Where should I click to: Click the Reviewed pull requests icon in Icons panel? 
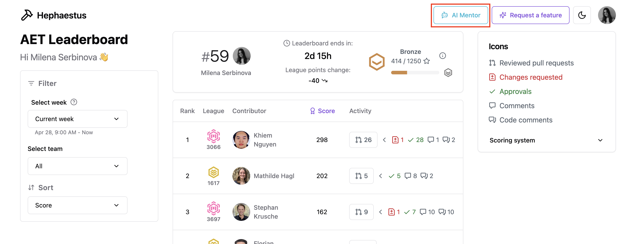click(x=492, y=63)
